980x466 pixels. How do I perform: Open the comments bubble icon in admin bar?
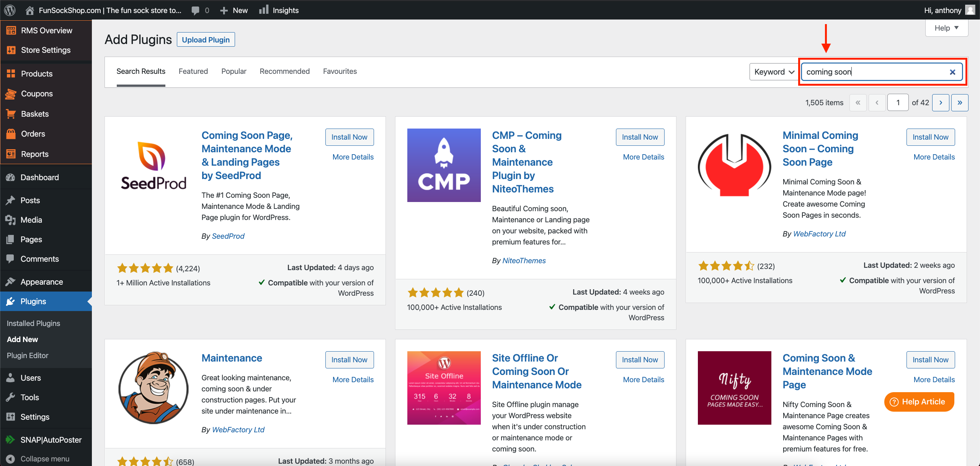(x=196, y=10)
